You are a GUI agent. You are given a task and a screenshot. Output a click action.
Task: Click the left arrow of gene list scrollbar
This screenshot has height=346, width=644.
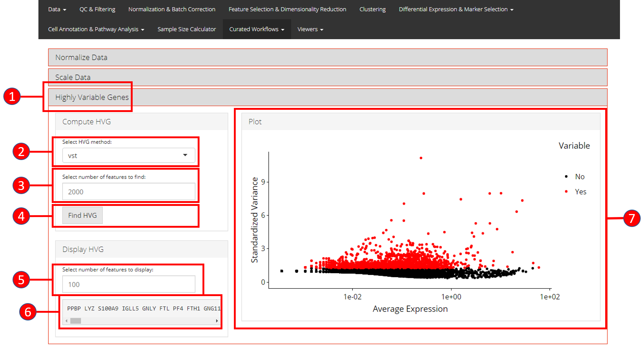(67, 321)
